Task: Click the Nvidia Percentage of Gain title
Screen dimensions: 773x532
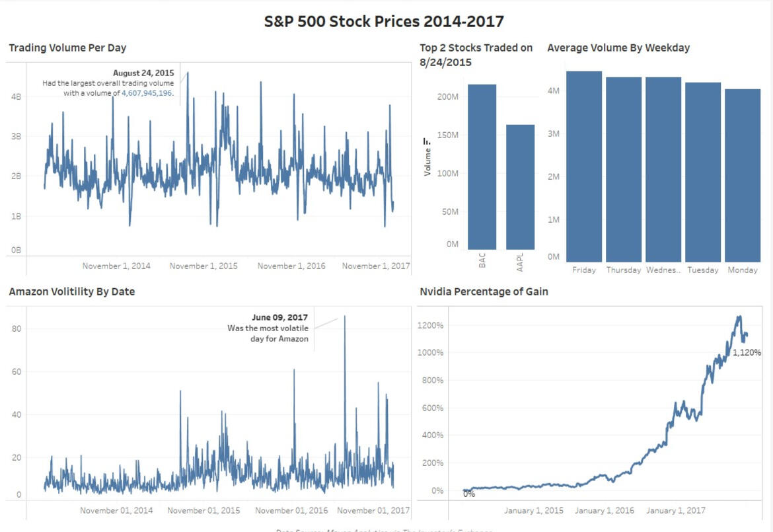Action: pyautogui.click(x=484, y=291)
